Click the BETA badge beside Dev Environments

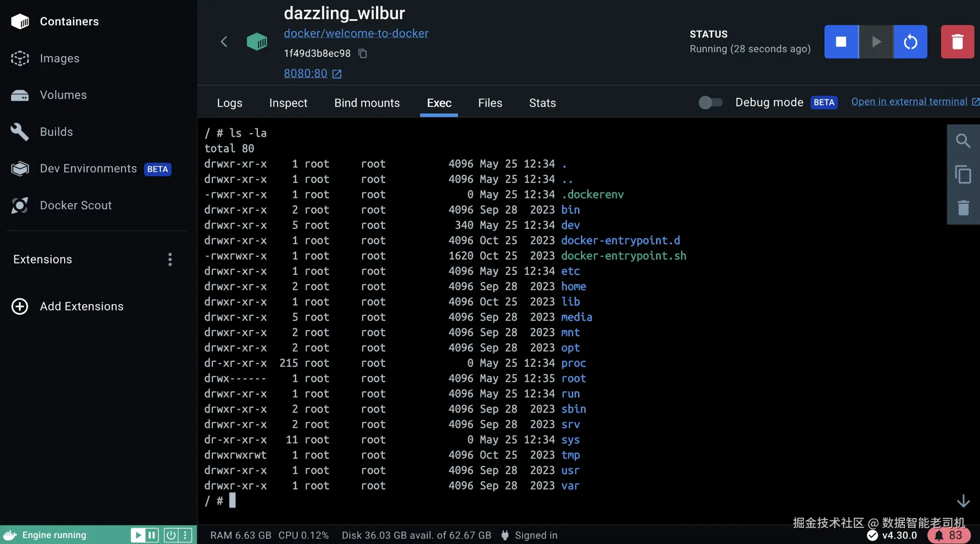pos(157,169)
